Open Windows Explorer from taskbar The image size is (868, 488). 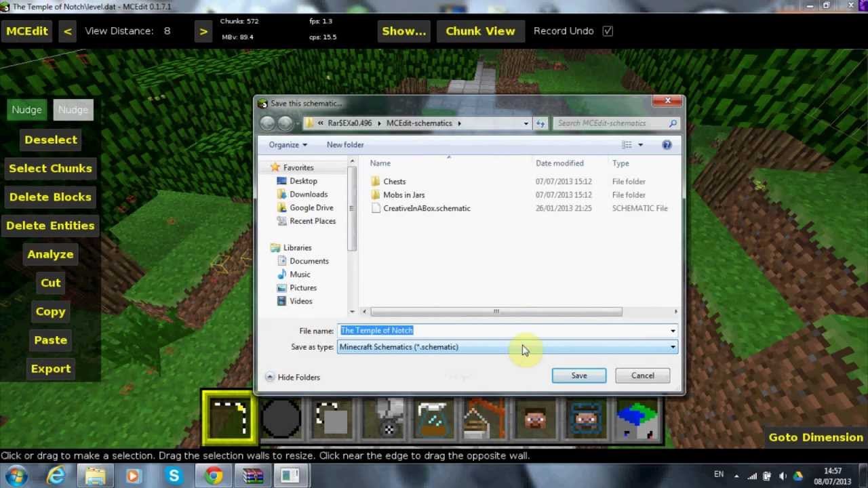click(x=95, y=476)
